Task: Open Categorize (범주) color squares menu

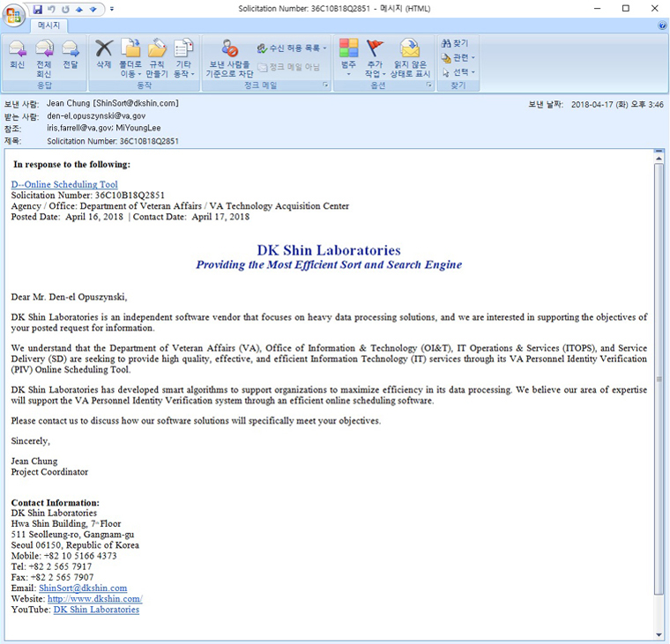Action: (348, 55)
